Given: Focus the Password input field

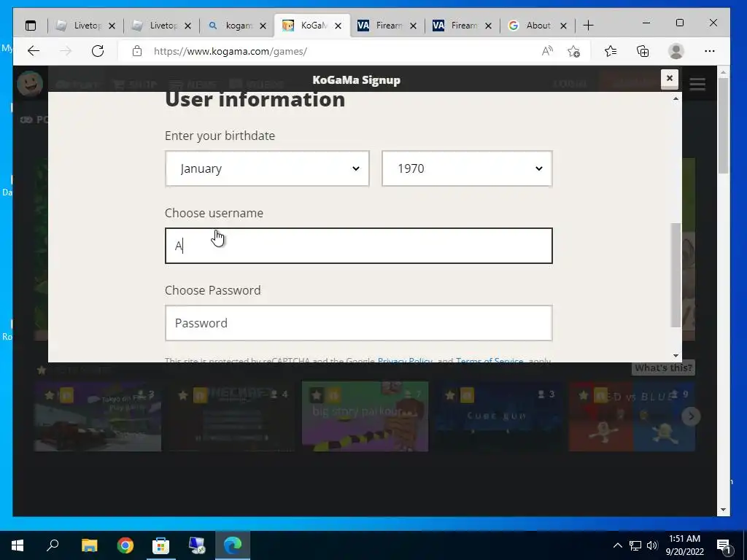Looking at the screenshot, I should [359, 323].
